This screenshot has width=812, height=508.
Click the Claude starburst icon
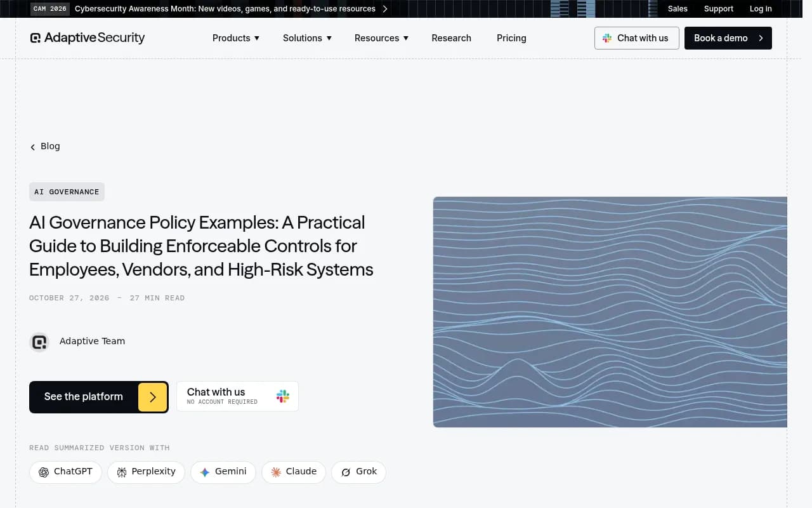(x=276, y=472)
